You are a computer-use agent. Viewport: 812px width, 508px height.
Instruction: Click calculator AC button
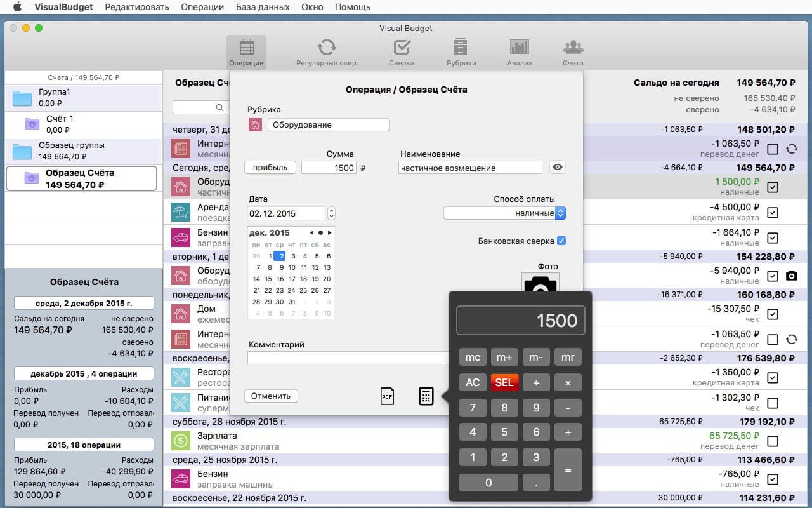point(473,382)
